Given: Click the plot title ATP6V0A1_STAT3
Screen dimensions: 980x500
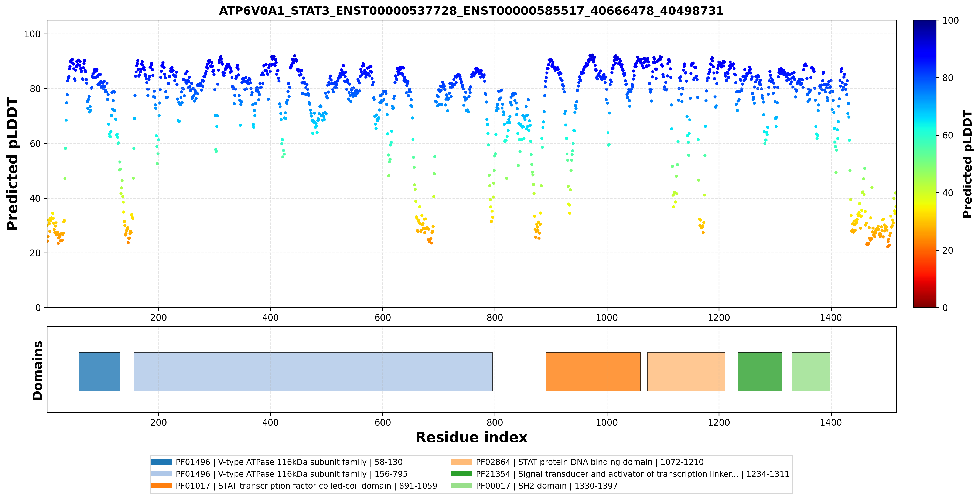Looking at the screenshot, I should click(x=471, y=11).
